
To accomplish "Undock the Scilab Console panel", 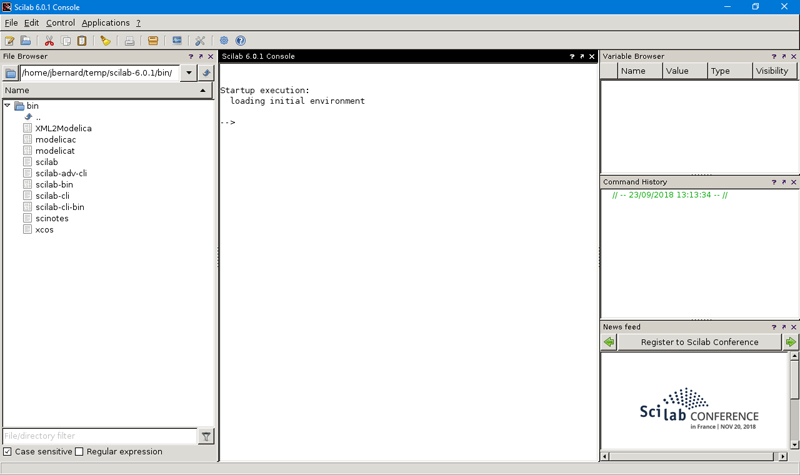I will tap(582, 57).
